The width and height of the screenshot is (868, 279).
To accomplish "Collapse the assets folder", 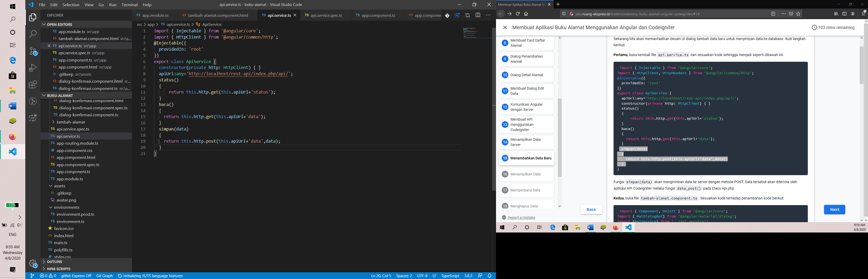I will 59,186.
